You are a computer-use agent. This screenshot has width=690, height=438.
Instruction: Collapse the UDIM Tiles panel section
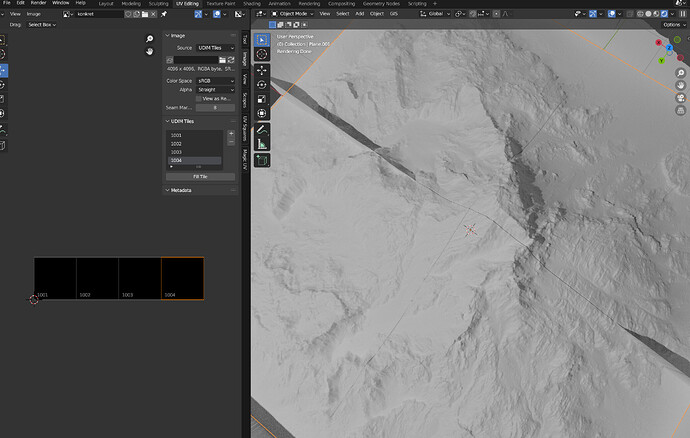(167, 121)
